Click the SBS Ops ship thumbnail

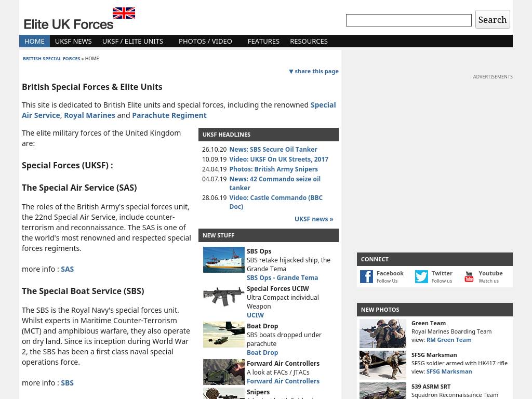point(223,260)
